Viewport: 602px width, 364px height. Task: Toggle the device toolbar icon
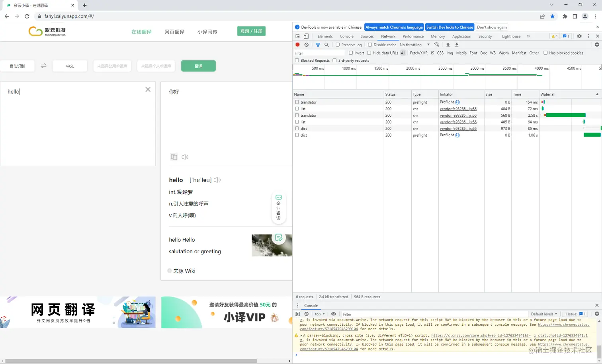point(306,36)
